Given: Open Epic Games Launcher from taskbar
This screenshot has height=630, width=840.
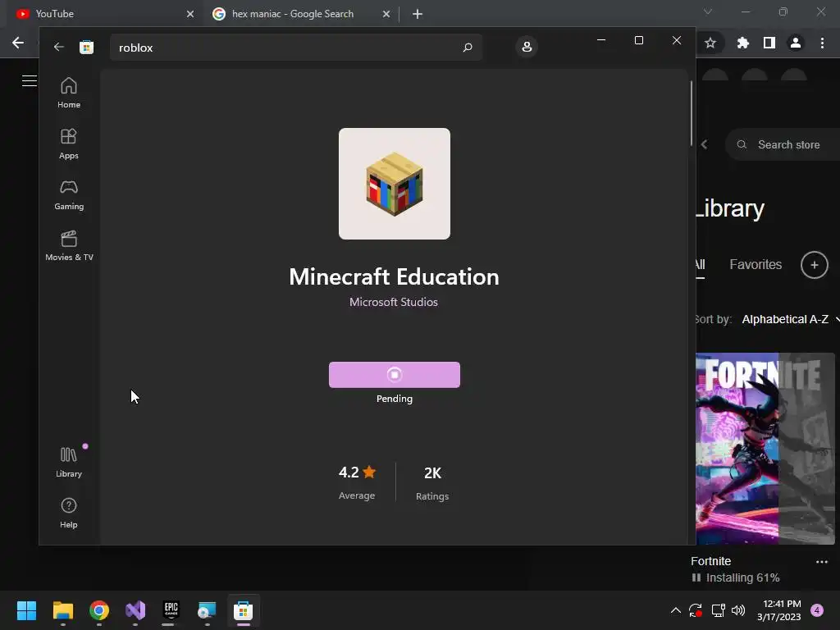Looking at the screenshot, I should 171,610.
